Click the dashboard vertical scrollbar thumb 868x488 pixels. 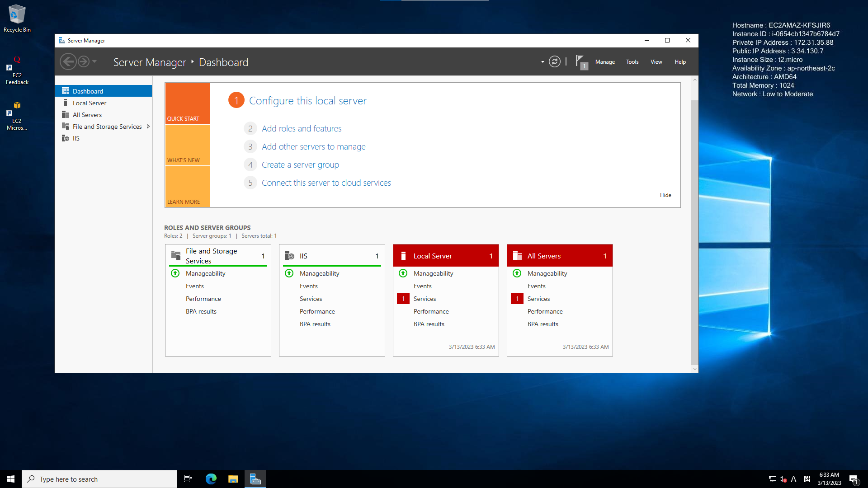(x=694, y=232)
